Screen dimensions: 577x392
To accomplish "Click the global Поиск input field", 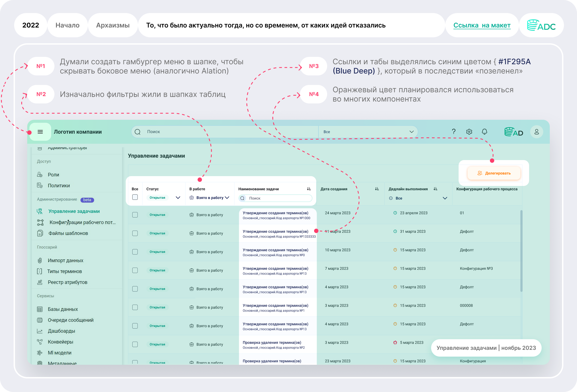I will pyautogui.click(x=225, y=132).
